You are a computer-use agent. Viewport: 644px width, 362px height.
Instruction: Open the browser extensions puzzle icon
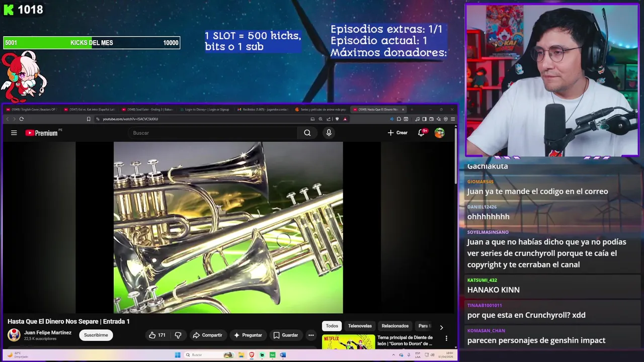point(399,119)
